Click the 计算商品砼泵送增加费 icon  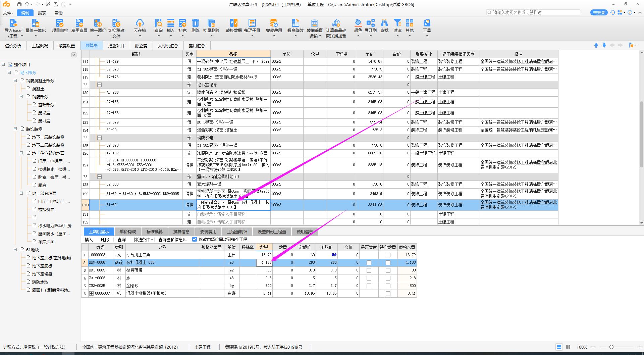(336, 23)
